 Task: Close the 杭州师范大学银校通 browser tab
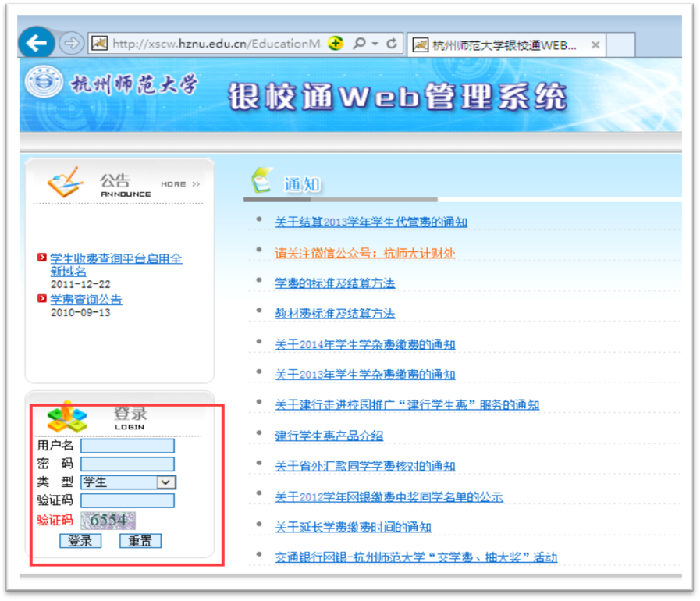point(595,45)
